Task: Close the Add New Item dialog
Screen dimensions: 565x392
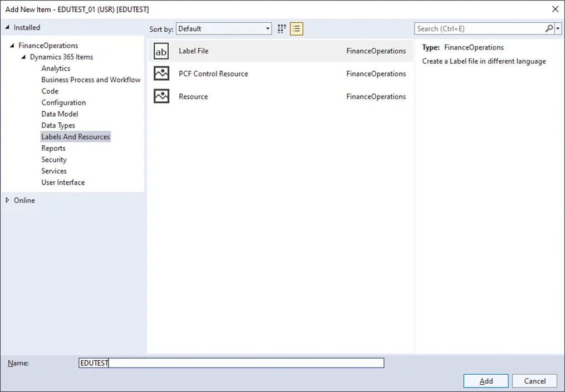Action: coord(556,9)
